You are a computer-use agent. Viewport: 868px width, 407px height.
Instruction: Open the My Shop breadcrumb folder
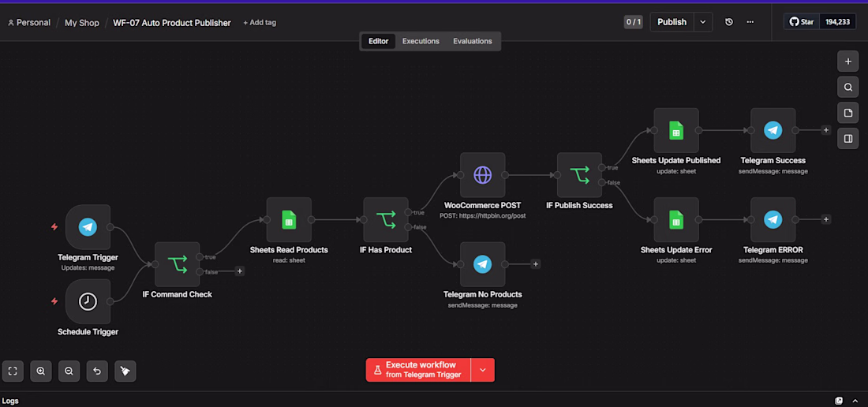pyautogui.click(x=82, y=23)
